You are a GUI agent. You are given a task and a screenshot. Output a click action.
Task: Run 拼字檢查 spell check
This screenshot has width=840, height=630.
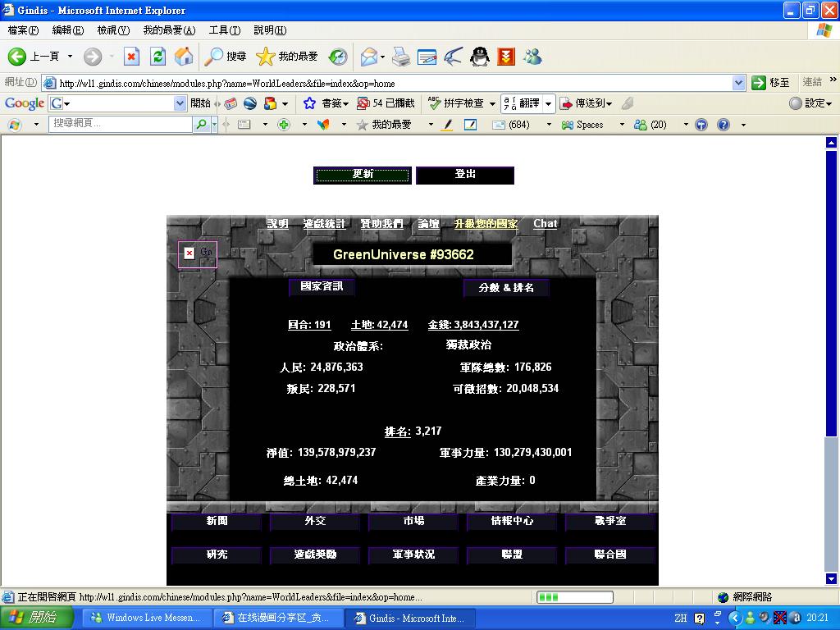coord(456,103)
